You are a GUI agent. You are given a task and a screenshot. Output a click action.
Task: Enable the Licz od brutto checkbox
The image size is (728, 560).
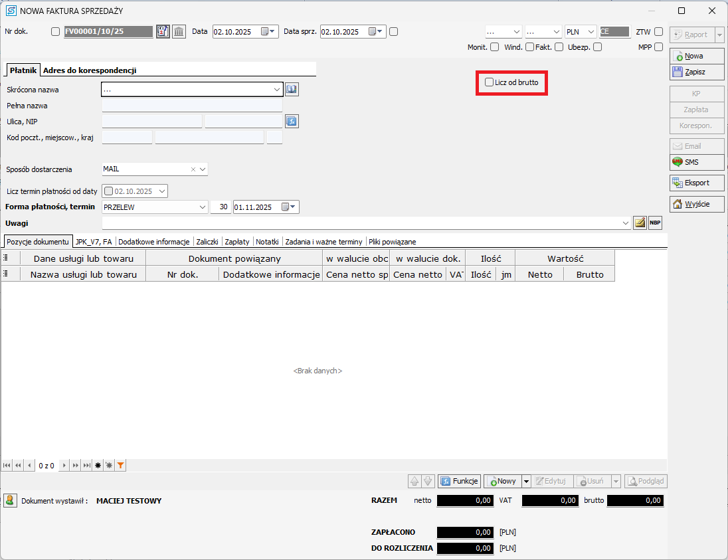[x=490, y=82]
